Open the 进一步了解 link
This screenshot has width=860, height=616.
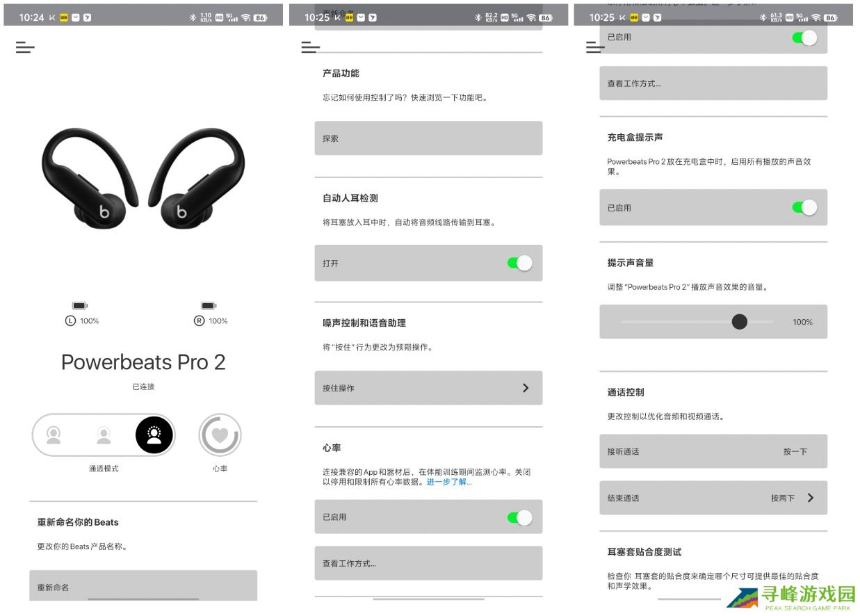pos(449,482)
